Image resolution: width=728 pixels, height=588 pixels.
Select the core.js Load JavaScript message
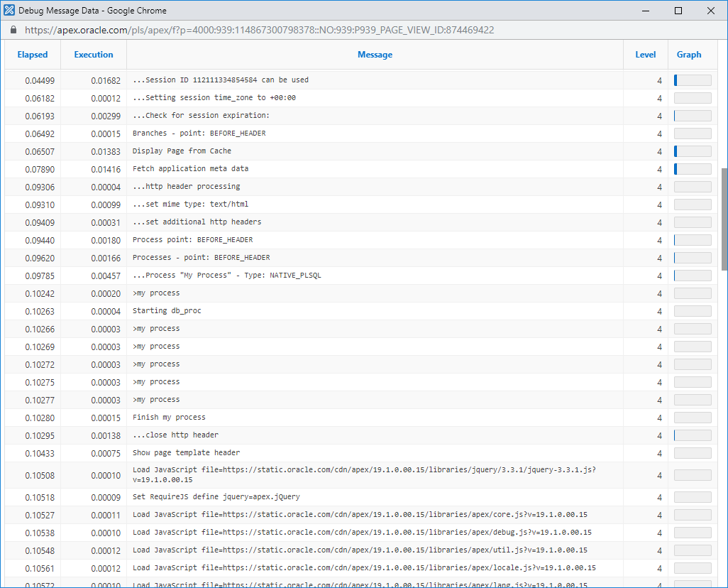[x=360, y=515]
